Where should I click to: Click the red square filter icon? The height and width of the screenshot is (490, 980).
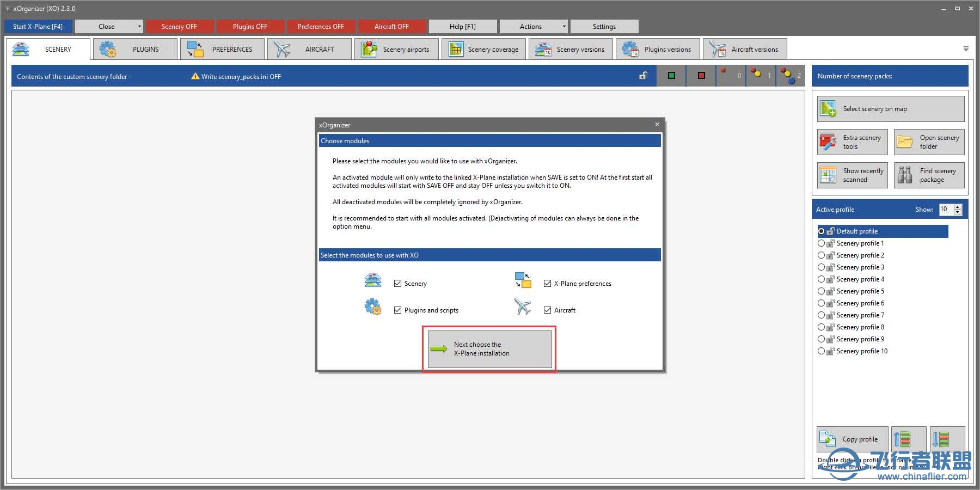pyautogui.click(x=701, y=76)
